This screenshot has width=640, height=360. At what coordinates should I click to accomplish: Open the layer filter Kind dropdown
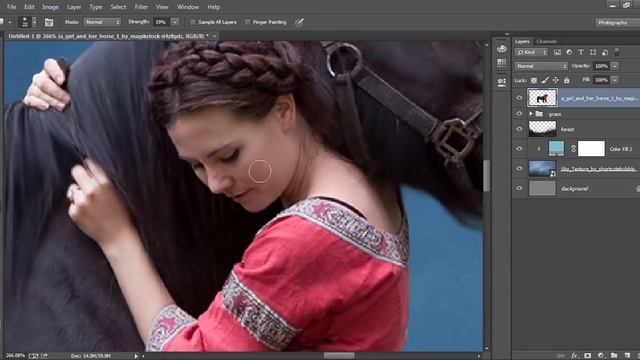click(x=531, y=52)
